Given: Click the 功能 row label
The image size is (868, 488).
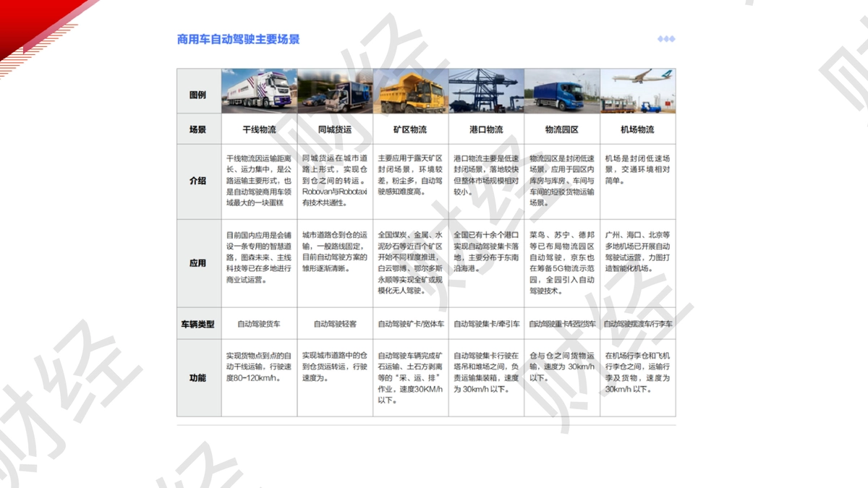Looking at the screenshot, I should (198, 377).
